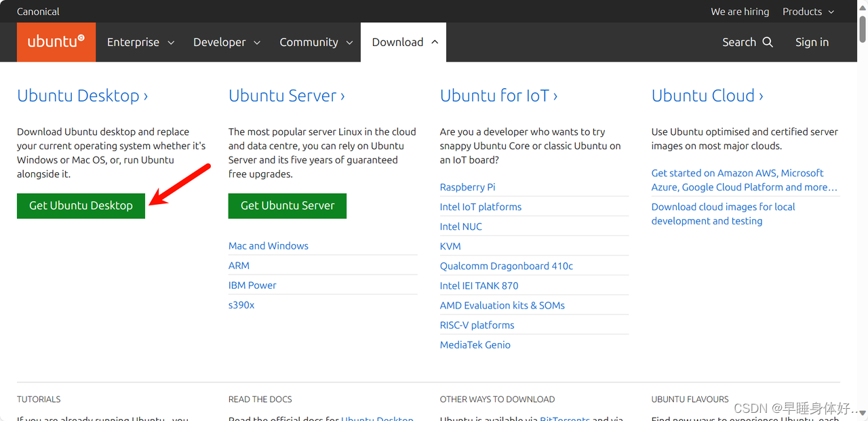
Task: Expand the Developer menu
Action: tap(226, 42)
